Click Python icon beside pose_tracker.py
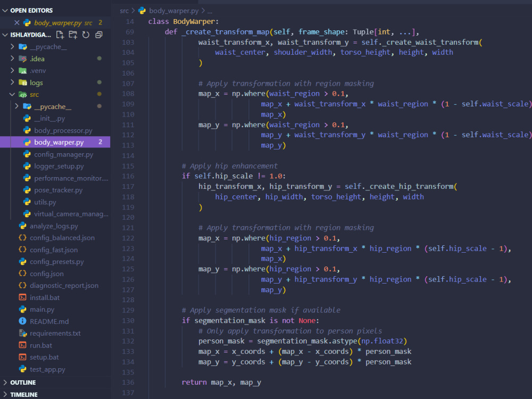The image size is (532, 399). coord(27,190)
